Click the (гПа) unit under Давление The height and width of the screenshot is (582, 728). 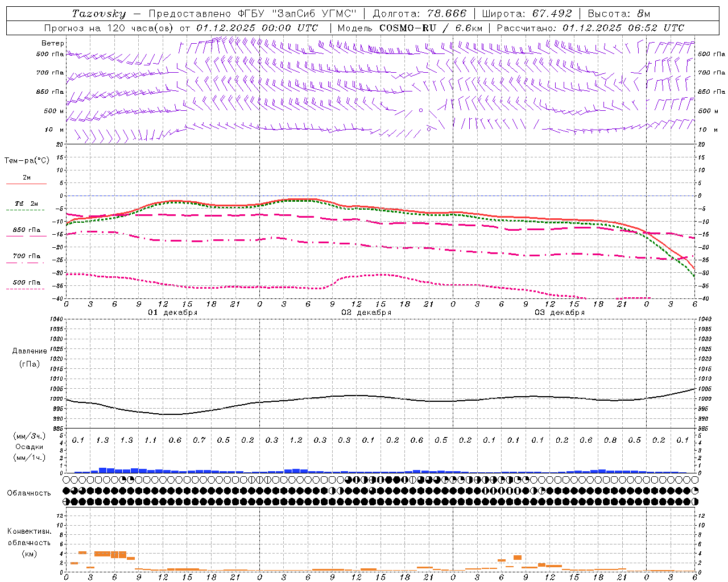[x=30, y=364]
